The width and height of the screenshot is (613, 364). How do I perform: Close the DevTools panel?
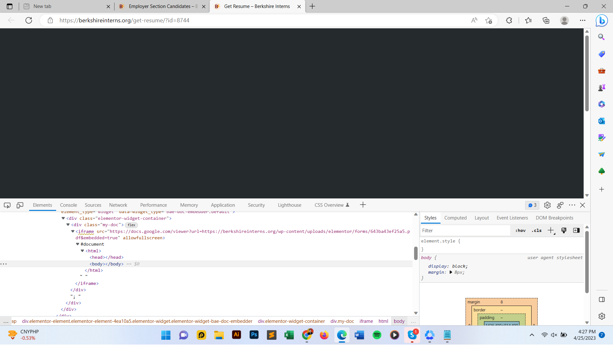583,205
